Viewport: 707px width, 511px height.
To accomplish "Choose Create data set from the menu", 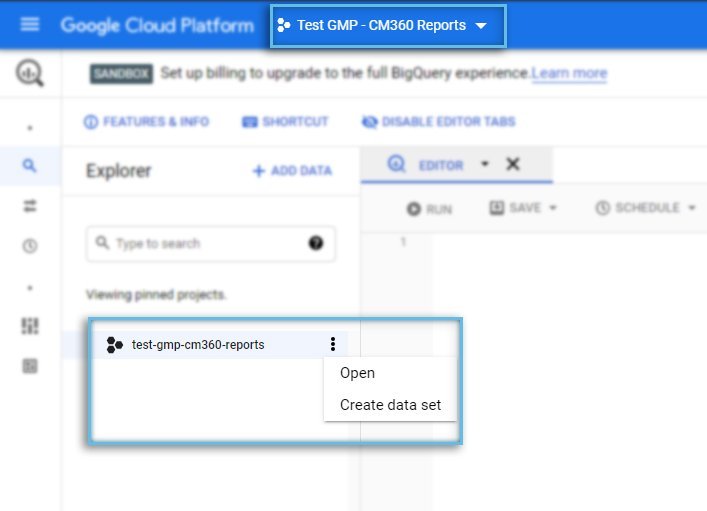I will [x=390, y=405].
